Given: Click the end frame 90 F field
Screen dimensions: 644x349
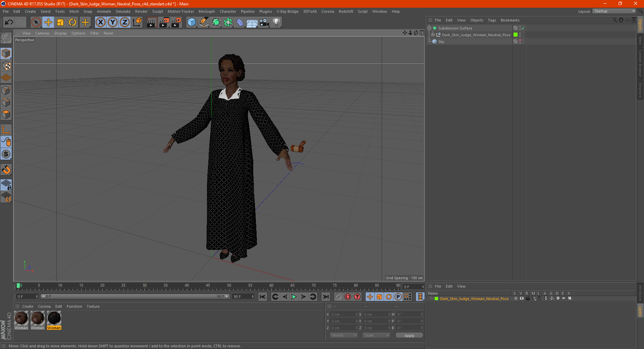Looking at the screenshot, I should [x=243, y=297].
